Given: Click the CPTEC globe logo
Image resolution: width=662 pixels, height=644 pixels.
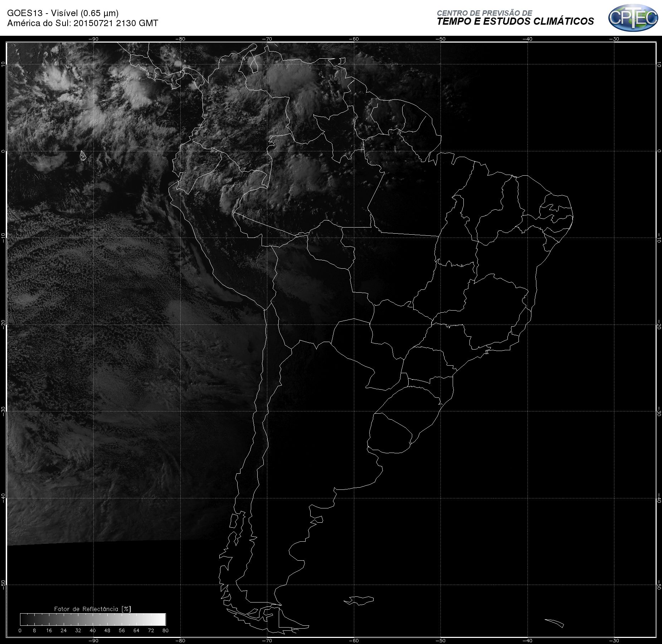Looking at the screenshot, I should tap(633, 18).
